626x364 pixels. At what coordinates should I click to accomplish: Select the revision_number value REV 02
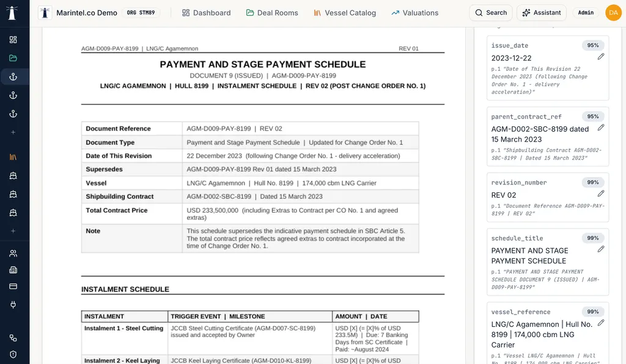[x=504, y=195]
